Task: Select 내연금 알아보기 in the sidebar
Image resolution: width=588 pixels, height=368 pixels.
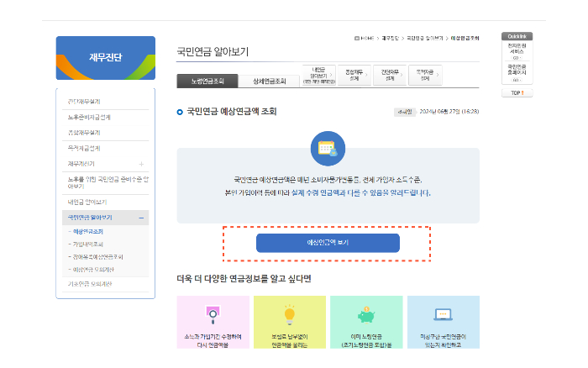Action: 87,202
